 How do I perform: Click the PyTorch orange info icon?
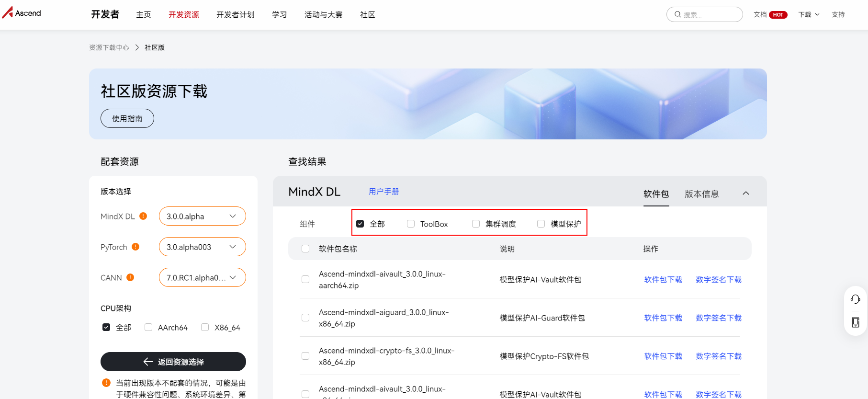point(135,247)
